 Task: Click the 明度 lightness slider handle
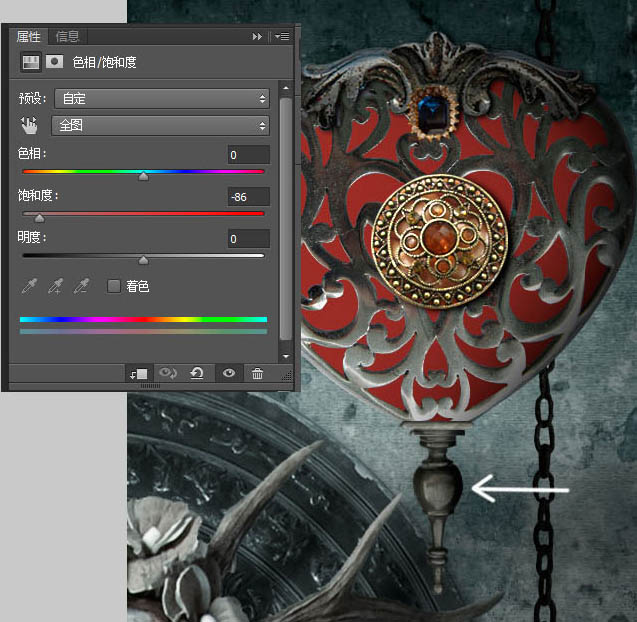[x=143, y=260]
